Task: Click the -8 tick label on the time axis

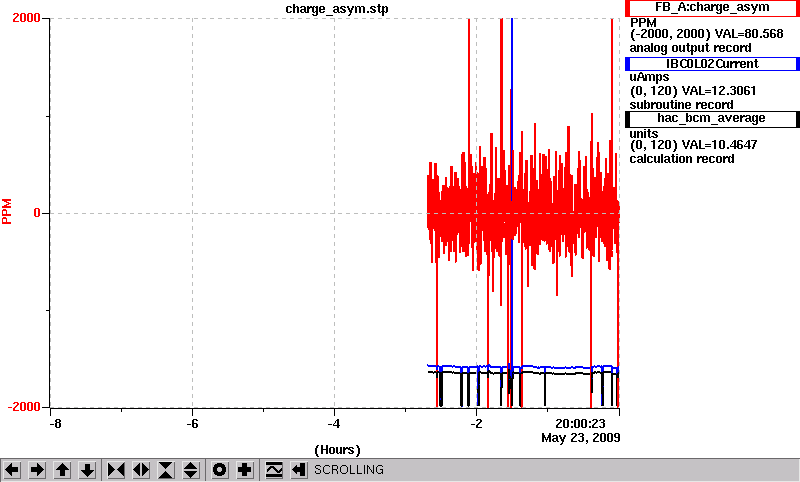Action: pos(55,424)
